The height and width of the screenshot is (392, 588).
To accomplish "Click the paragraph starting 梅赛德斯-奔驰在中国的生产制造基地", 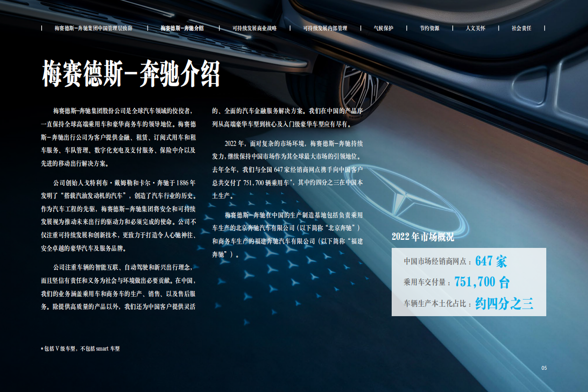I will (288, 235).
